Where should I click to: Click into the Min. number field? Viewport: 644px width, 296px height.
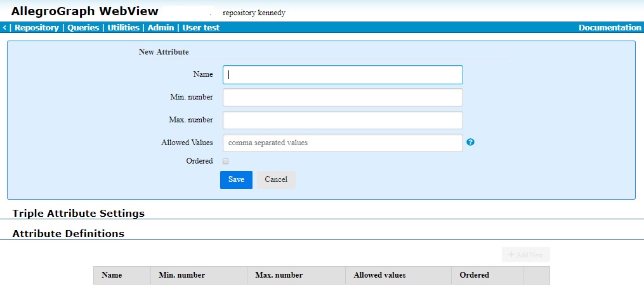click(x=343, y=98)
